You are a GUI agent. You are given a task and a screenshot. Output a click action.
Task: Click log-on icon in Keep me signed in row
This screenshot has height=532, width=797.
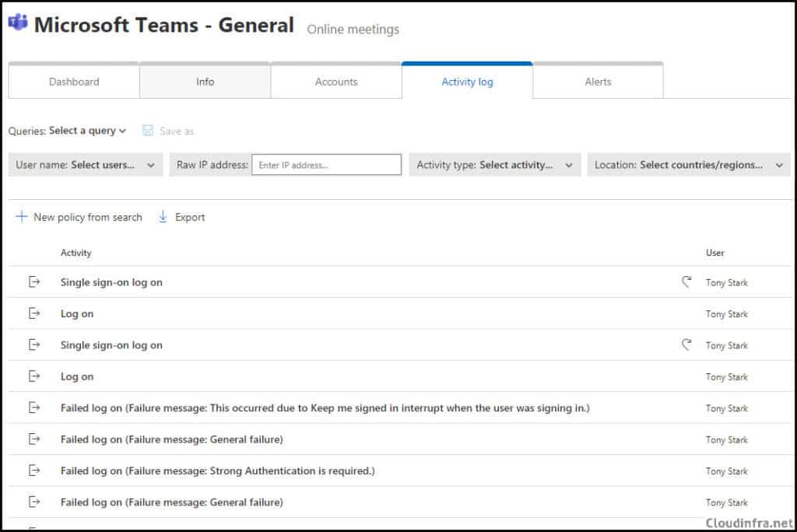click(x=34, y=408)
